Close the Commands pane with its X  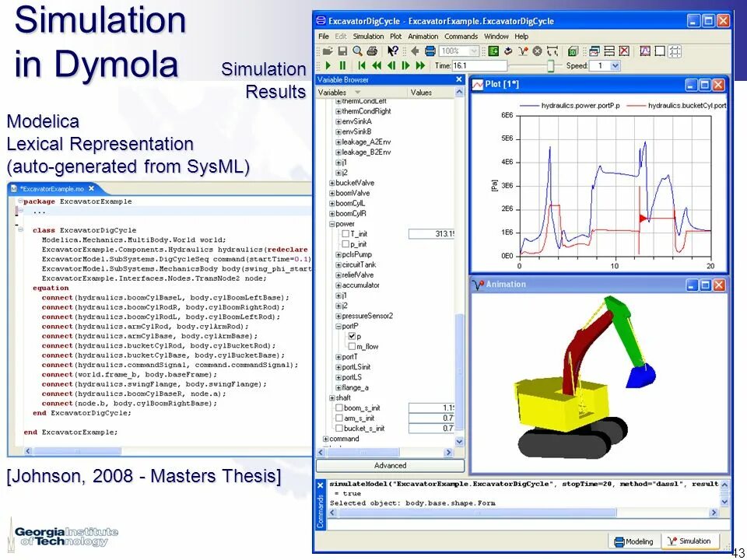(x=320, y=485)
